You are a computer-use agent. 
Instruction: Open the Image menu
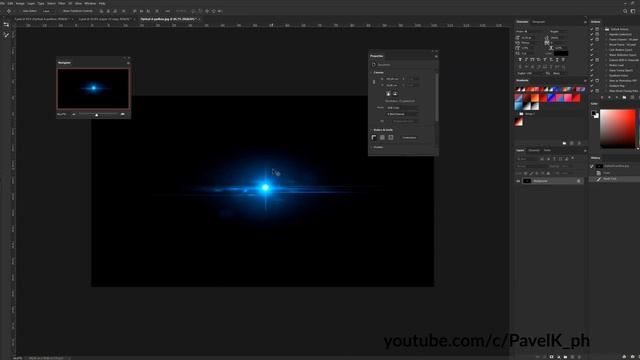click(20, 3)
